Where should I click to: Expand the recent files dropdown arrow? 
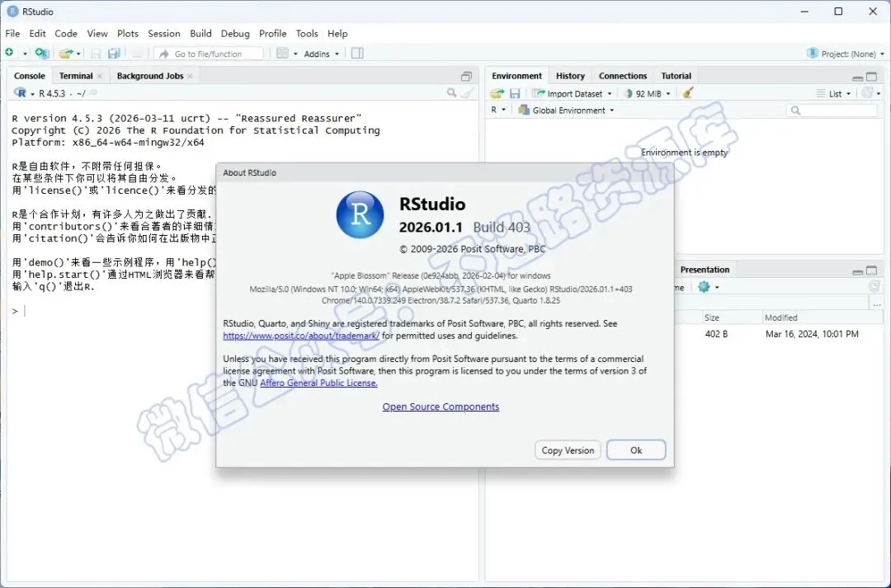pos(78,54)
